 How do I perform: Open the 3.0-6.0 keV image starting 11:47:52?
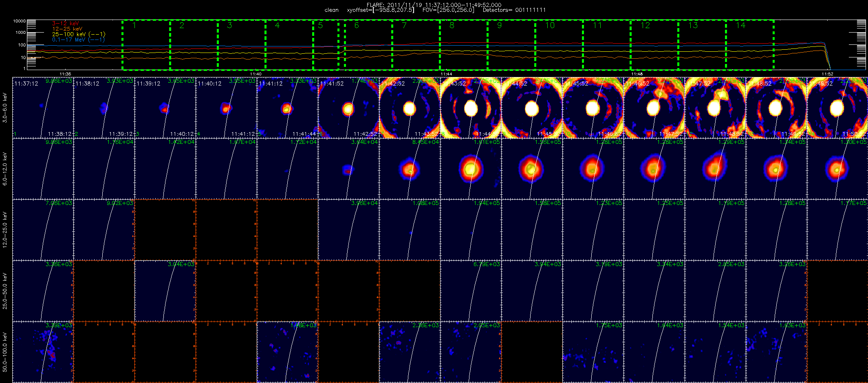[715, 108]
